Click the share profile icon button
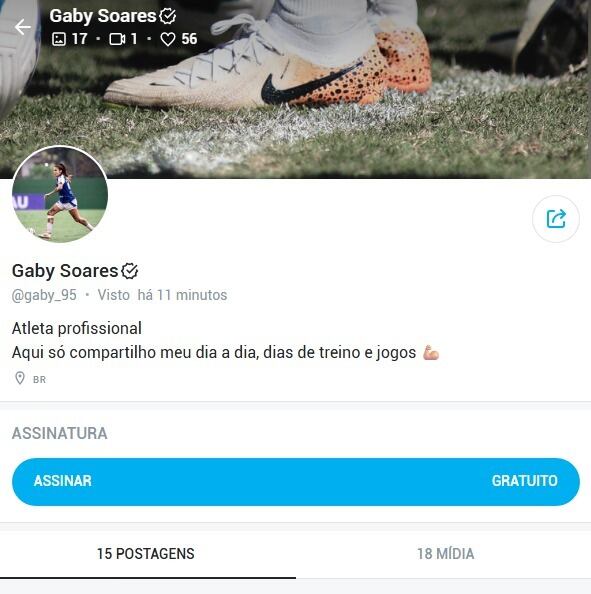The width and height of the screenshot is (591, 594). [556, 219]
